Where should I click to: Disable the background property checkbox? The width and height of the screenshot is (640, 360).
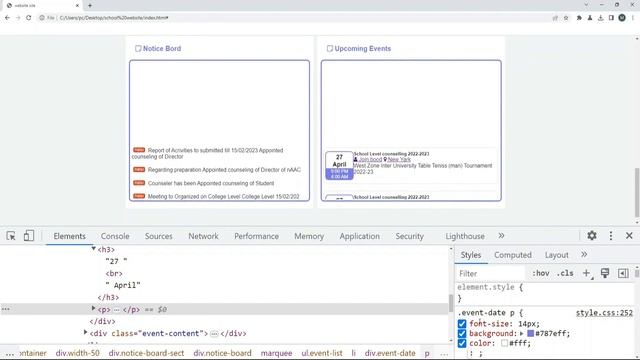point(462,333)
